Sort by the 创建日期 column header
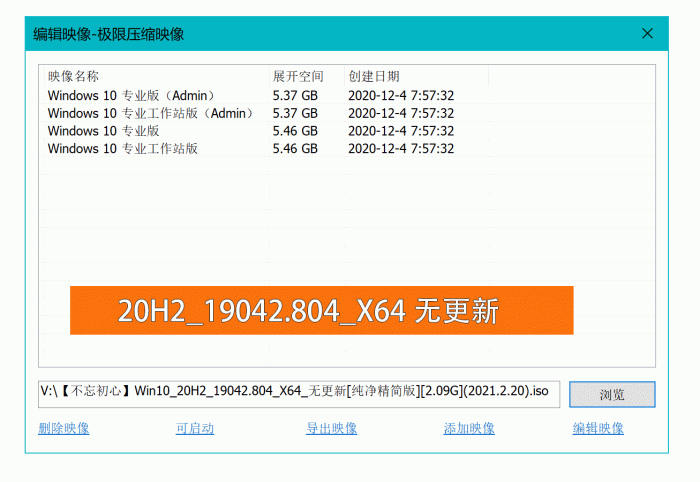Screen dimensions: 700x482 point(374,76)
